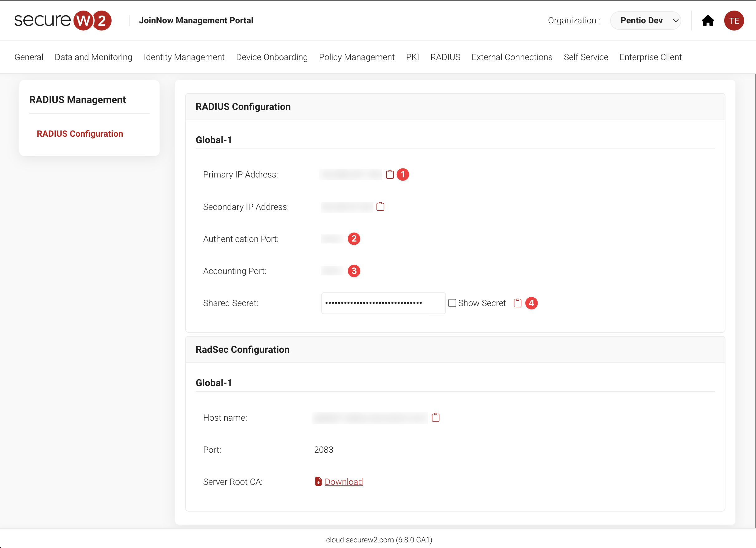Click the Authentication Port label
Screen dimensions: 756x548
point(241,239)
